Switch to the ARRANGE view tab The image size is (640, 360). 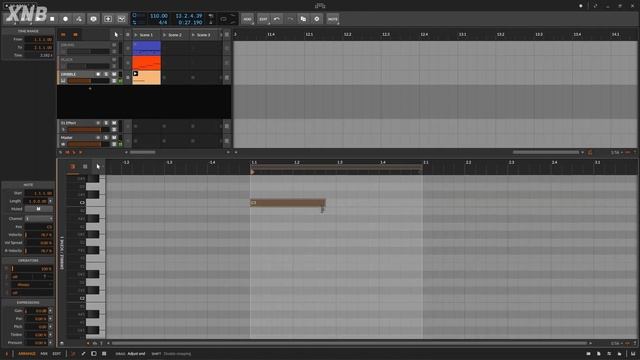27,354
